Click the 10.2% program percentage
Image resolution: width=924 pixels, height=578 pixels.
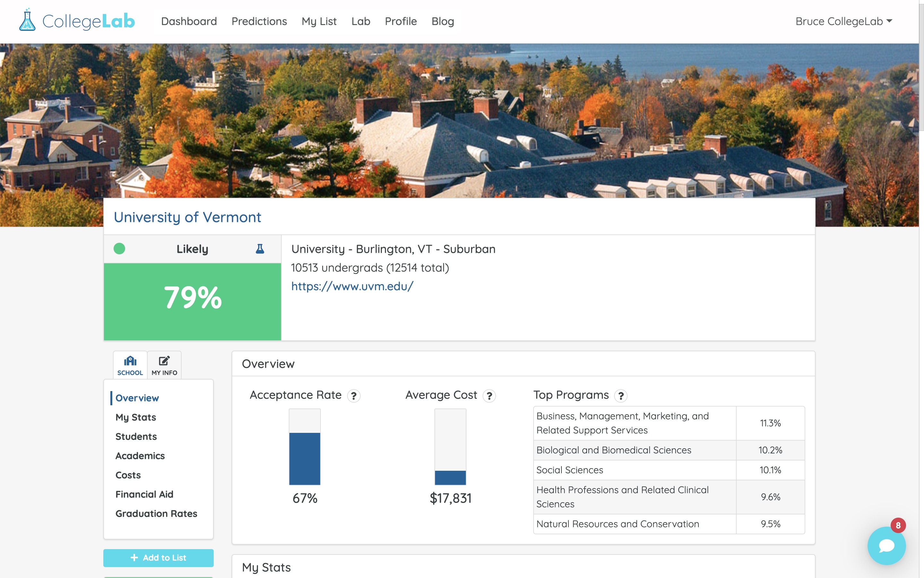point(770,450)
